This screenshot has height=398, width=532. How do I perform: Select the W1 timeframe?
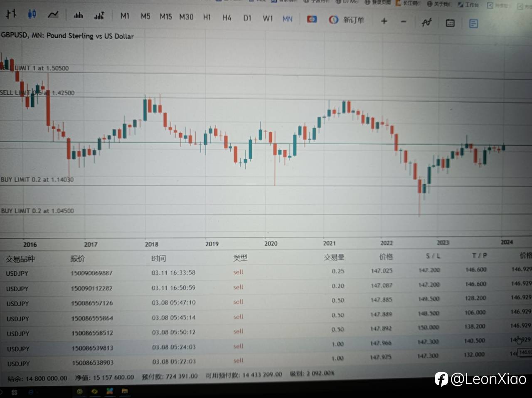click(268, 19)
